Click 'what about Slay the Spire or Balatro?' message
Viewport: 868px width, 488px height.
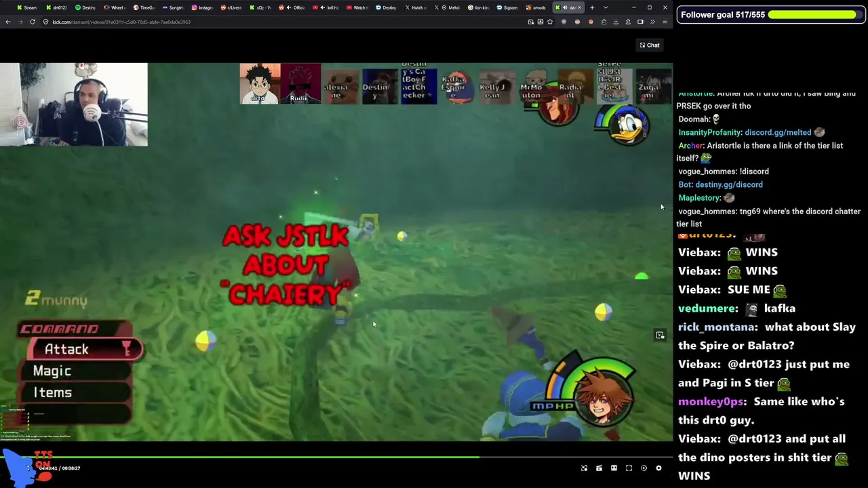point(766,336)
